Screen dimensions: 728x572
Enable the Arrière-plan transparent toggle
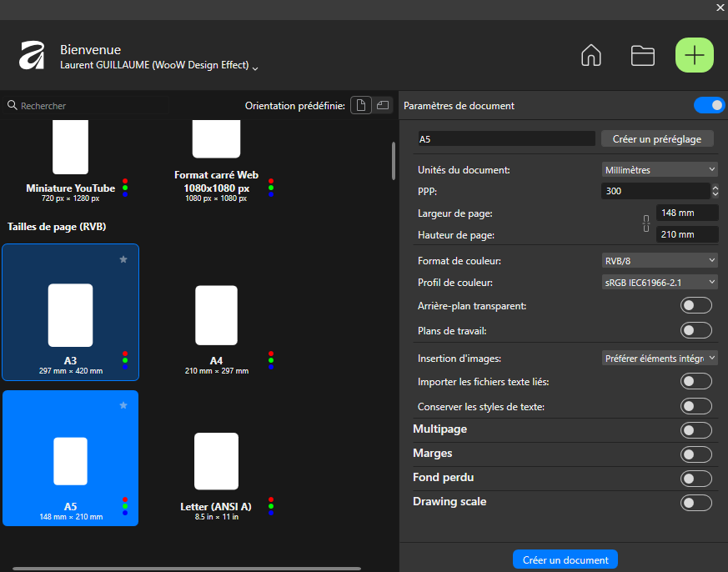[x=696, y=306]
